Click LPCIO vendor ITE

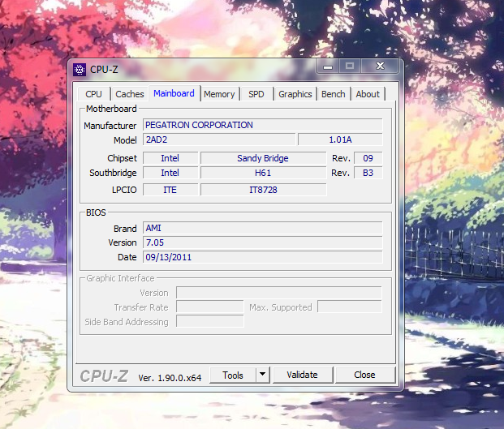(x=170, y=190)
